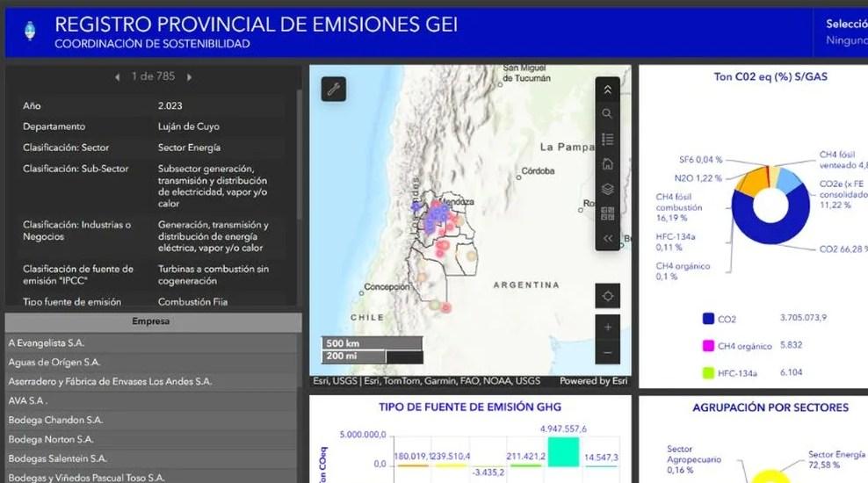Return map to home extent
The width and height of the screenshot is (868, 483).
point(607,163)
